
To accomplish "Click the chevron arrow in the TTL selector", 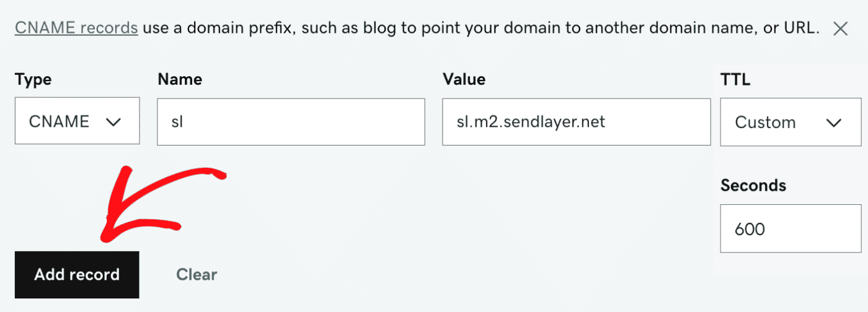I will tap(833, 123).
